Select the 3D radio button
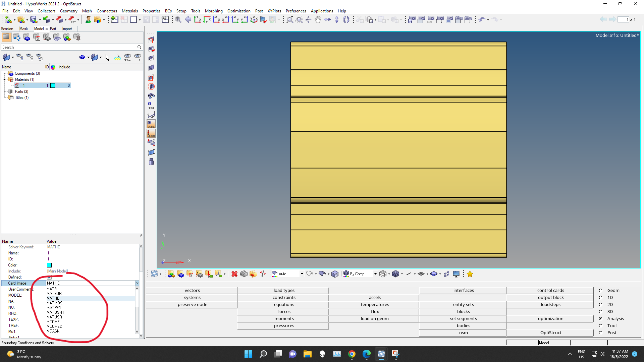The image size is (644, 362). (601, 311)
